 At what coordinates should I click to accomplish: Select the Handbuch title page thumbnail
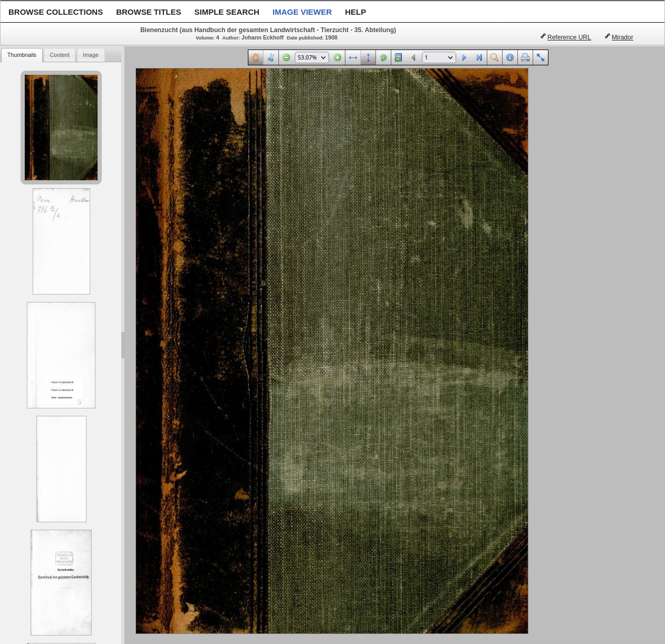61,582
